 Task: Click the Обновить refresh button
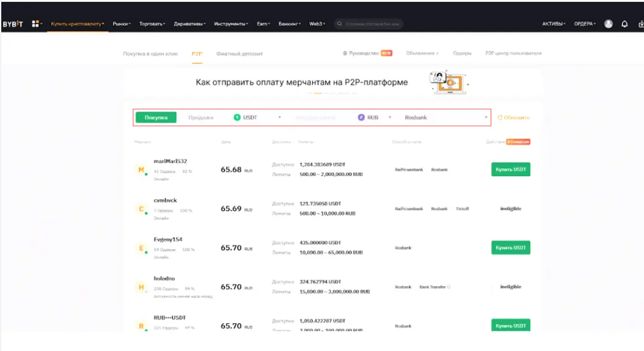[514, 118]
